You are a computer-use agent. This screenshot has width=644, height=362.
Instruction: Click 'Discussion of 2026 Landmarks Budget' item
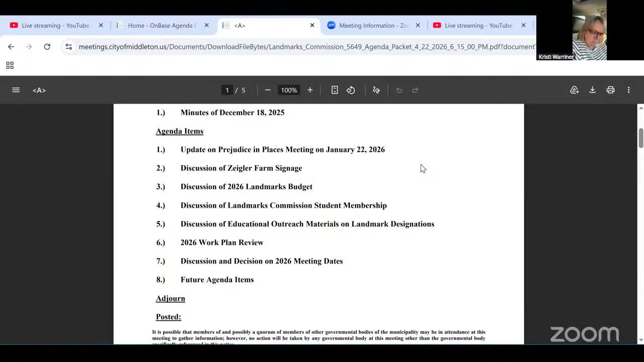247,187
